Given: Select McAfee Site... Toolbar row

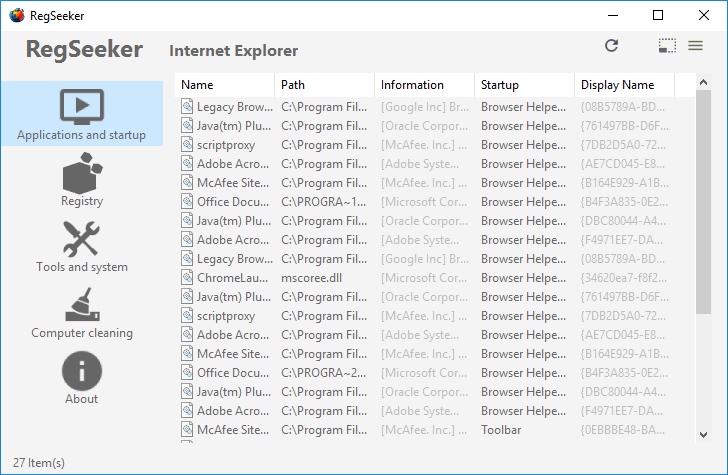Looking at the screenshot, I should [435, 430].
